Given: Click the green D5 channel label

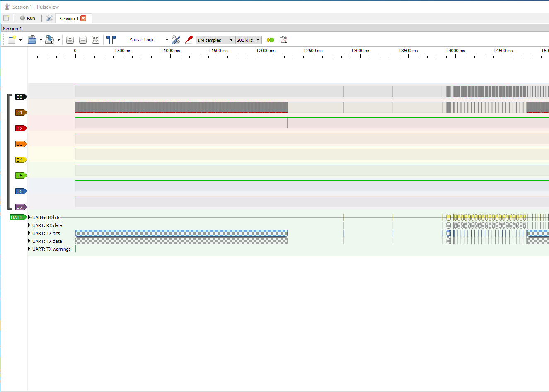Looking at the screenshot, I should click(21, 176).
